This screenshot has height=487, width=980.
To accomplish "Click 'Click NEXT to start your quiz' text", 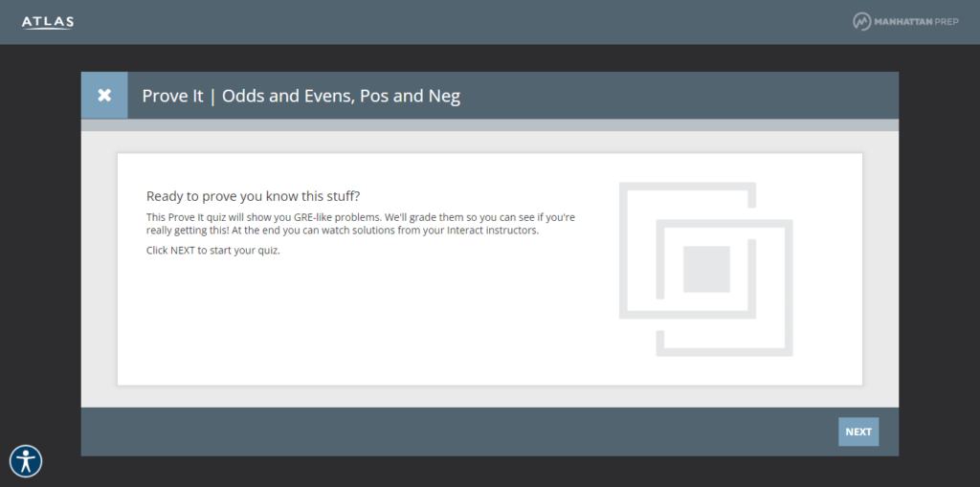I will click(x=212, y=251).
